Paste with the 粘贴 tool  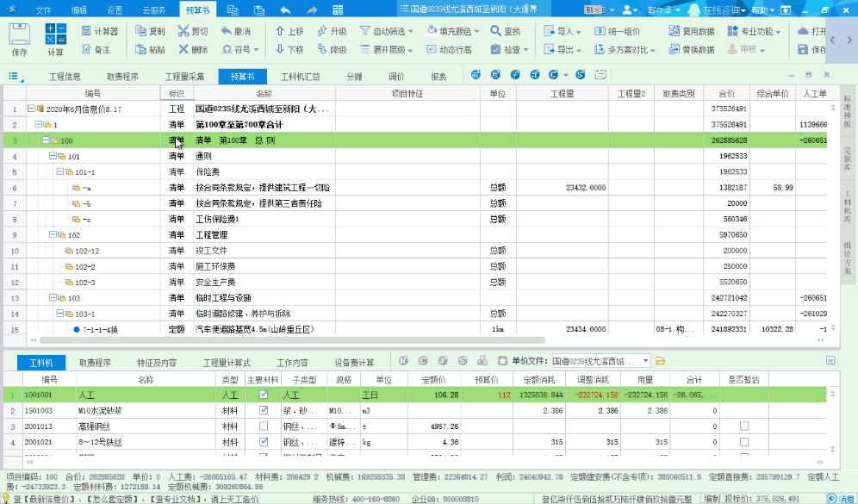(150, 49)
